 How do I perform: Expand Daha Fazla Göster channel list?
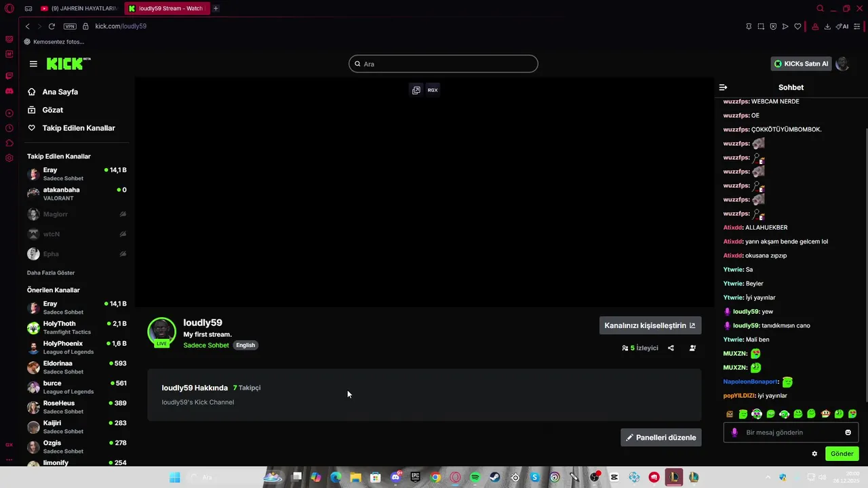51,272
